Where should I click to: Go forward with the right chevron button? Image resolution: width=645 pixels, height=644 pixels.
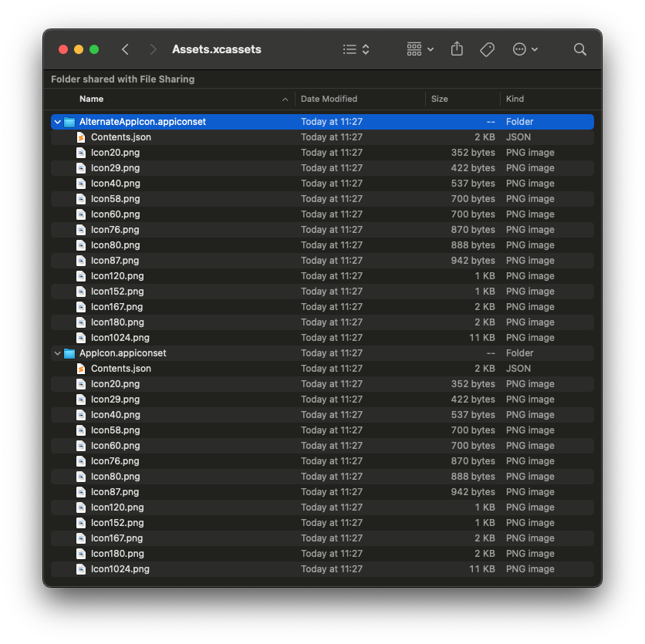point(153,49)
